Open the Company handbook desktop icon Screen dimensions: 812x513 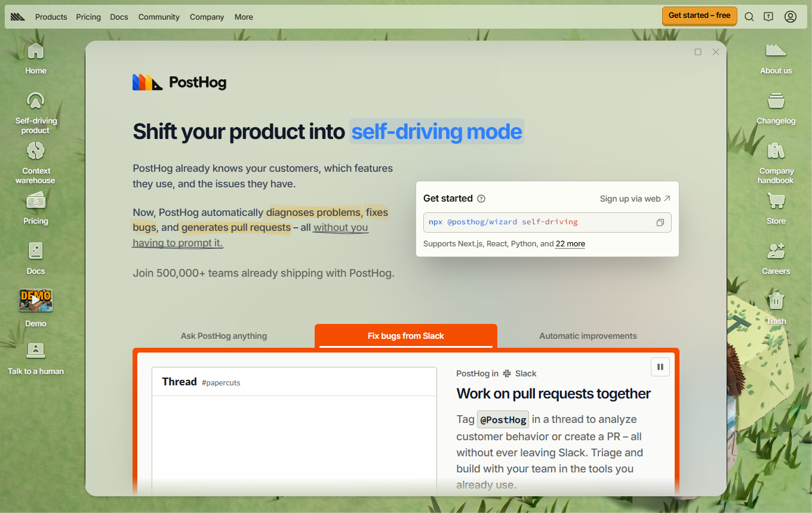point(776,162)
